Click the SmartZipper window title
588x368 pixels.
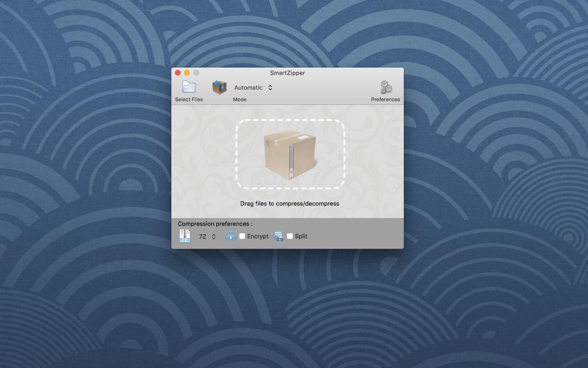(288, 73)
